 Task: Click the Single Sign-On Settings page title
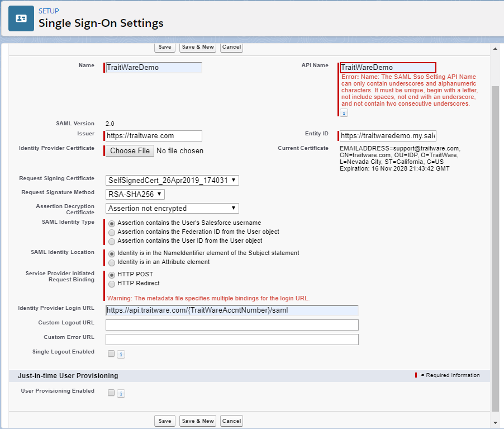(x=101, y=23)
